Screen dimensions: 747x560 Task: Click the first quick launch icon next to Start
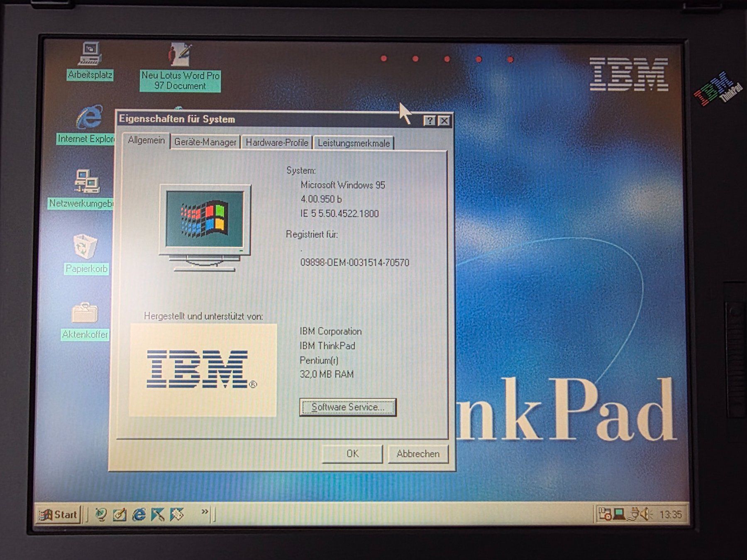tap(101, 514)
